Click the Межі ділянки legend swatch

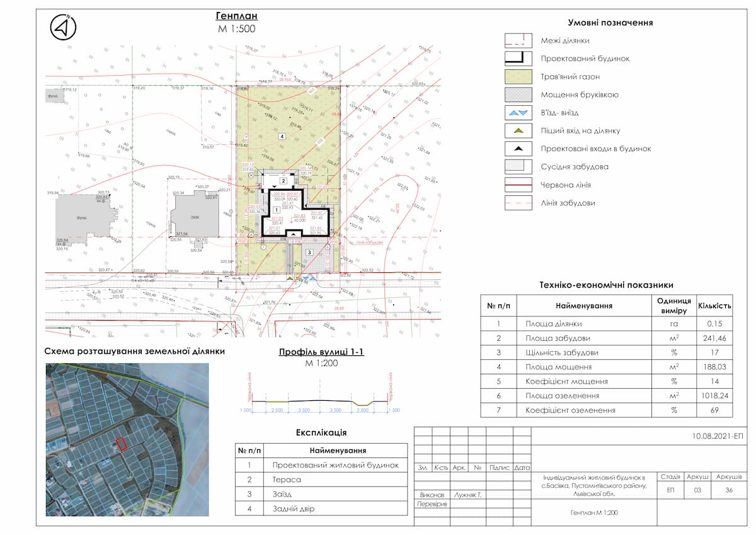pyautogui.click(x=519, y=40)
